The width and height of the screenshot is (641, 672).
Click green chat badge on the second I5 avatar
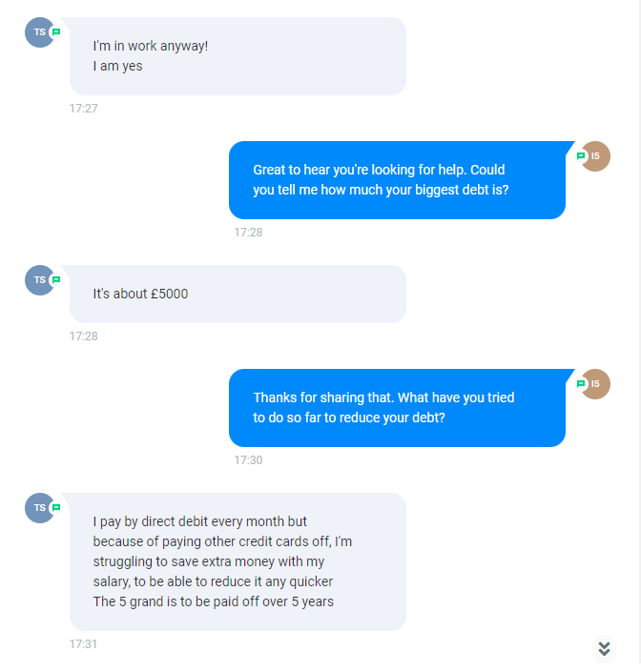581,384
